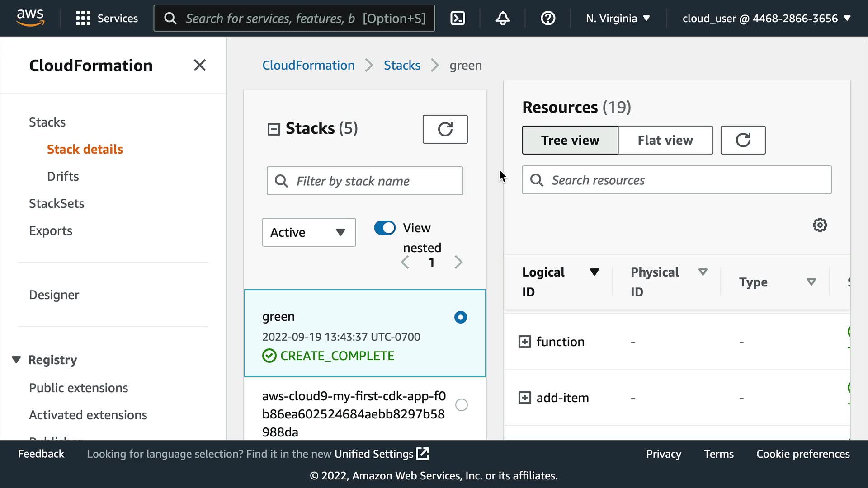Open AWS CloudShell icon

tap(458, 18)
